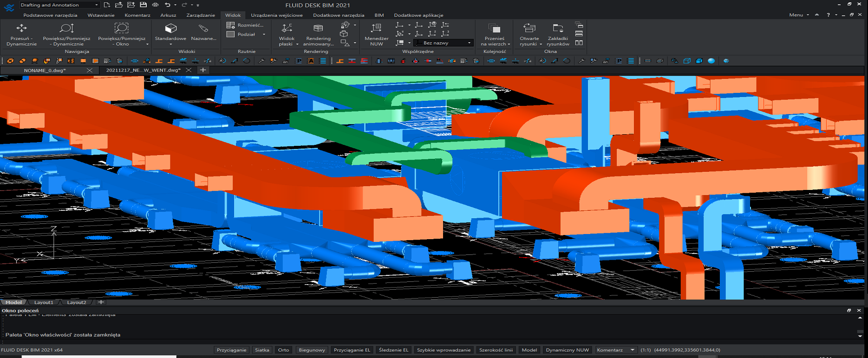
Task: Click the blue sphere icon in toolbar
Action: point(711,61)
